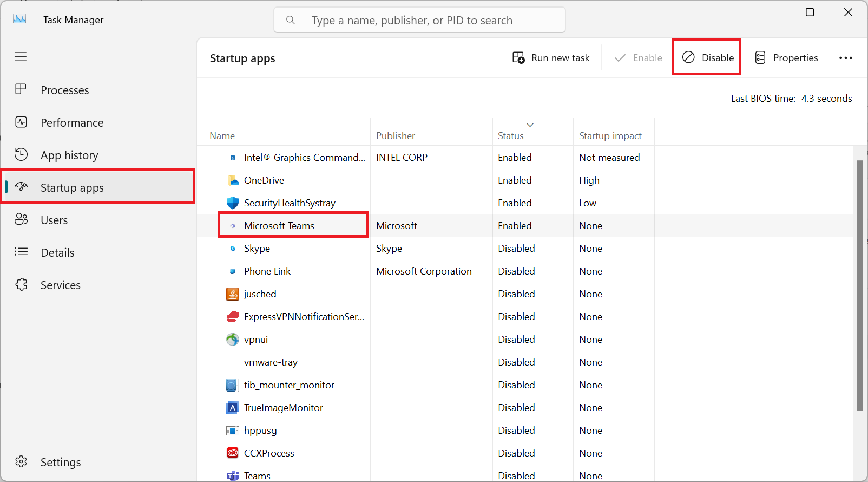Click the Low startup impact value

click(x=588, y=203)
